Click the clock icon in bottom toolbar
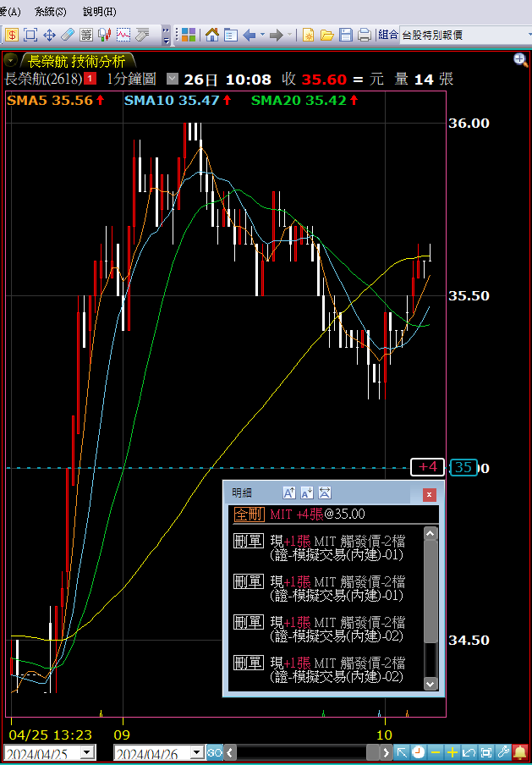Image resolution: width=532 pixels, height=765 pixels. coord(419,751)
